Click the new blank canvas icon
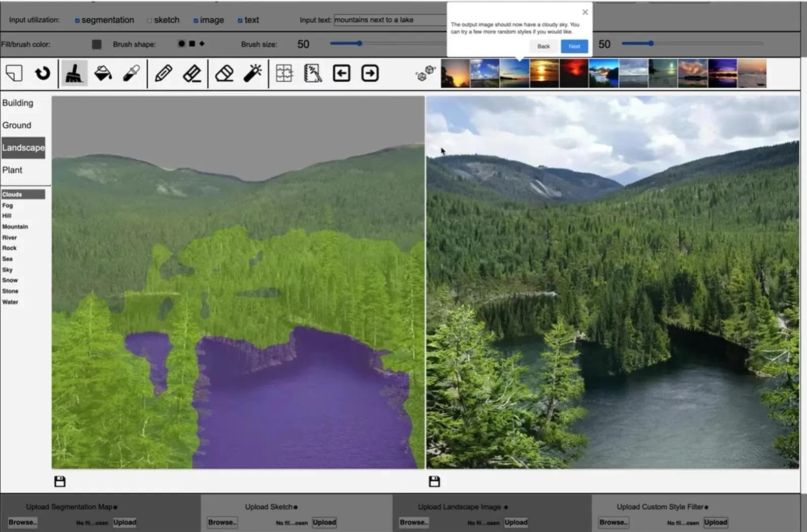The image size is (807, 532). pos(14,73)
